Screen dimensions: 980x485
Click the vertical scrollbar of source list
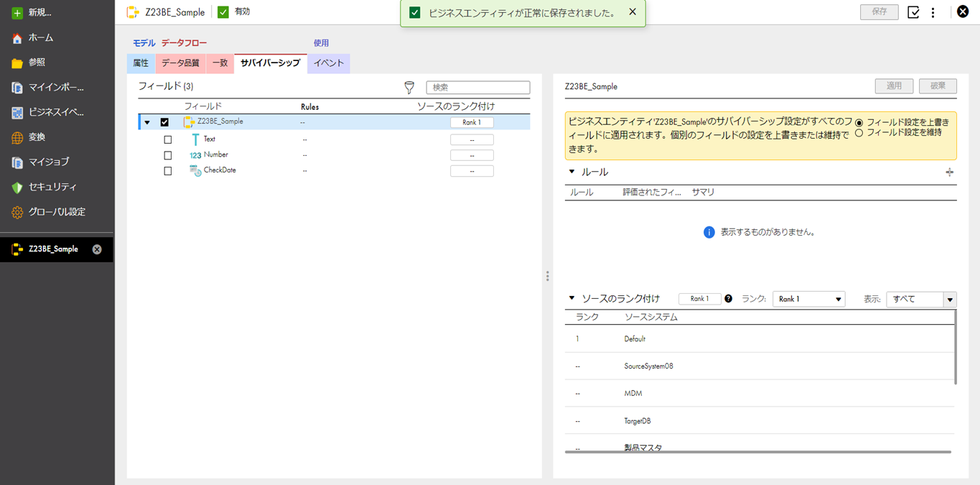(955, 347)
